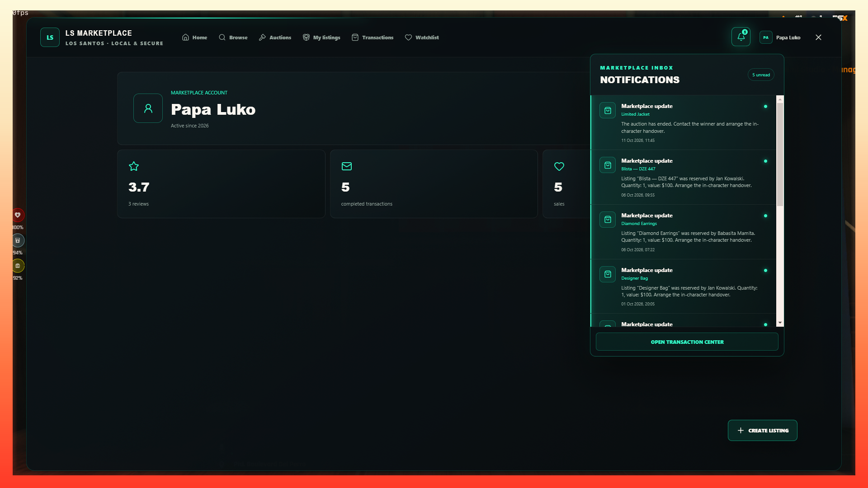Image resolution: width=868 pixels, height=488 pixels.
Task: Click the hunger burger HUD icon at 92%
Action: tap(18, 266)
